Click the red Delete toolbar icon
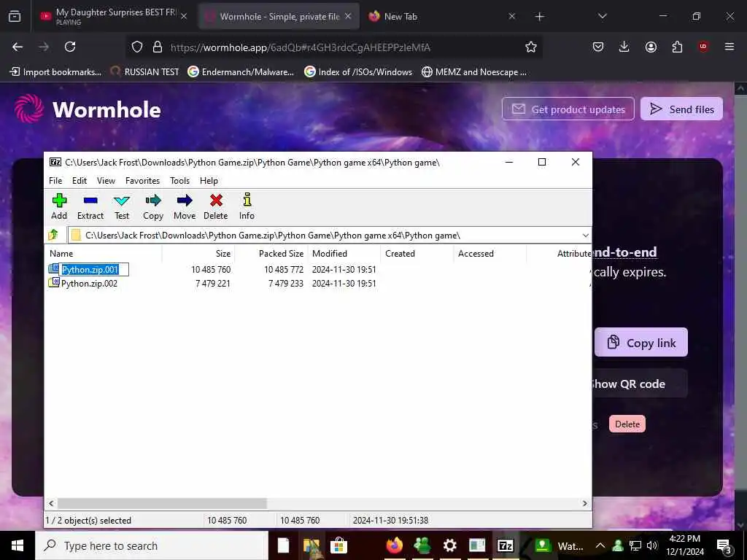Image resolution: width=747 pixels, height=560 pixels. pos(216,206)
